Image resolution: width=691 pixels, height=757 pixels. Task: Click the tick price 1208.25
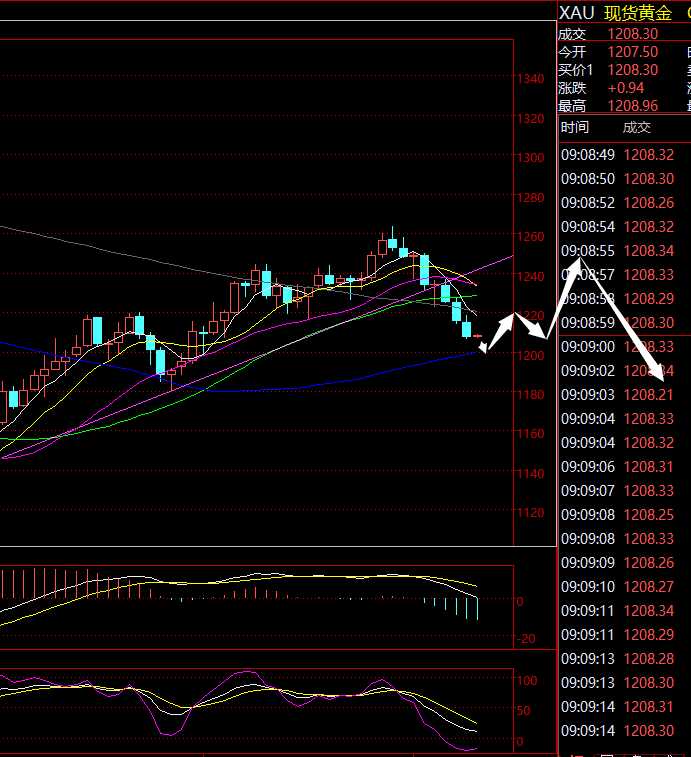pyautogui.click(x=648, y=515)
